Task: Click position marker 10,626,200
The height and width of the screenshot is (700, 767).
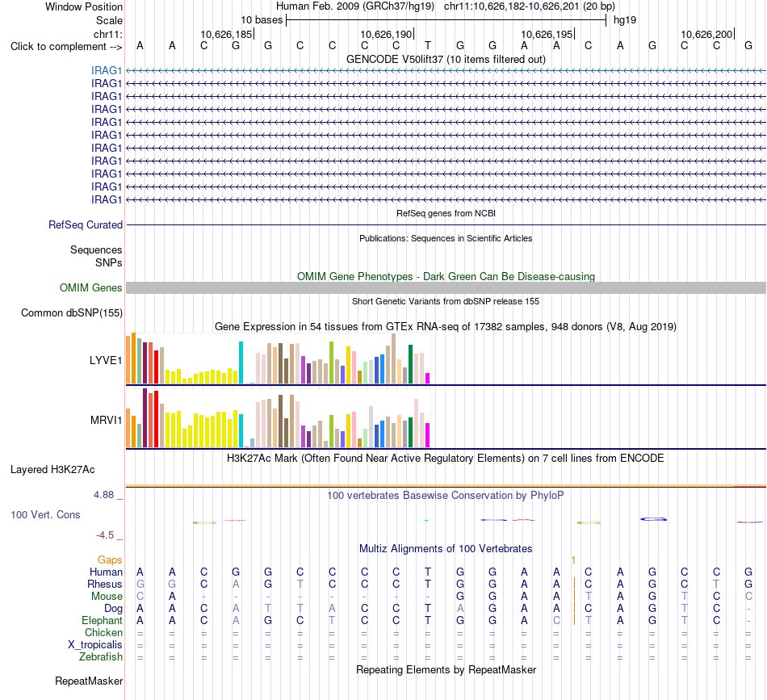Action: pyautogui.click(x=706, y=34)
